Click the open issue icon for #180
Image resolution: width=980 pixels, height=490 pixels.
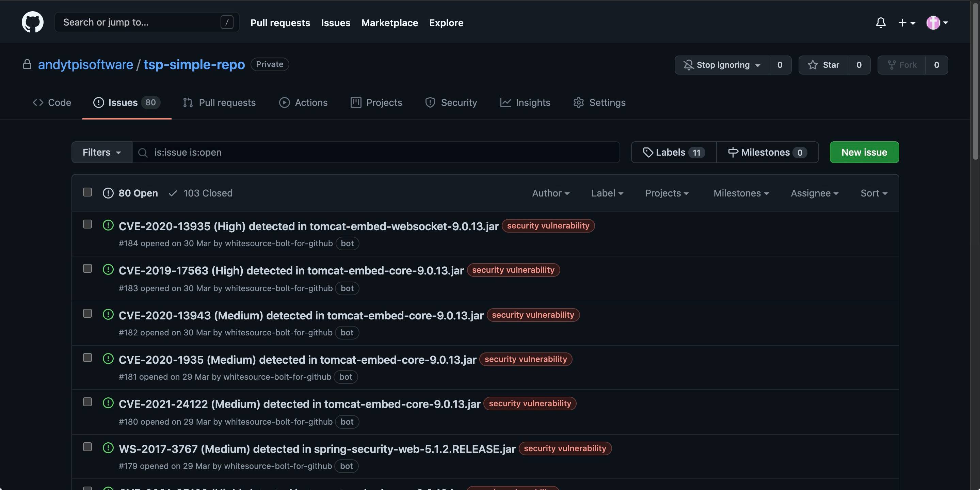[x=108, y=402]
